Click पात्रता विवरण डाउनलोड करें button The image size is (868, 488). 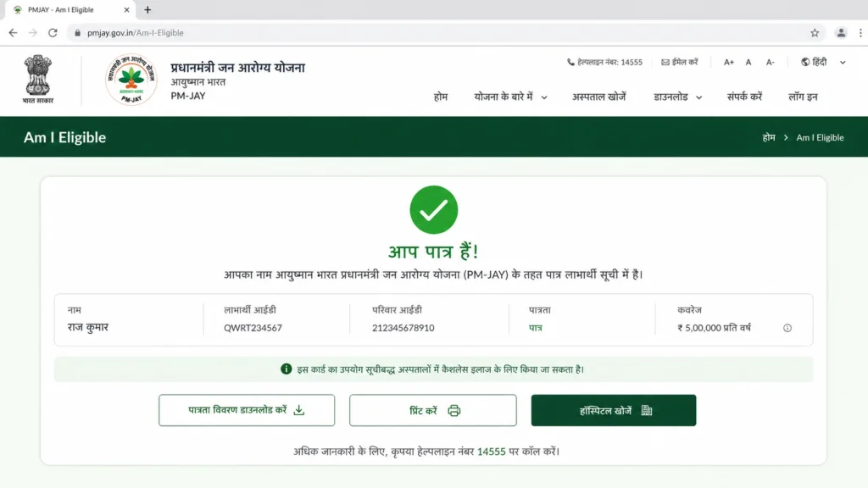(x=247, y=410)
